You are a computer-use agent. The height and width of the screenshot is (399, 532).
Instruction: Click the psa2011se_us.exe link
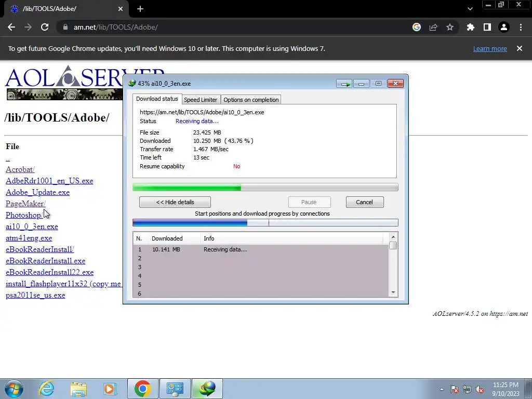(x=35, y=295)
